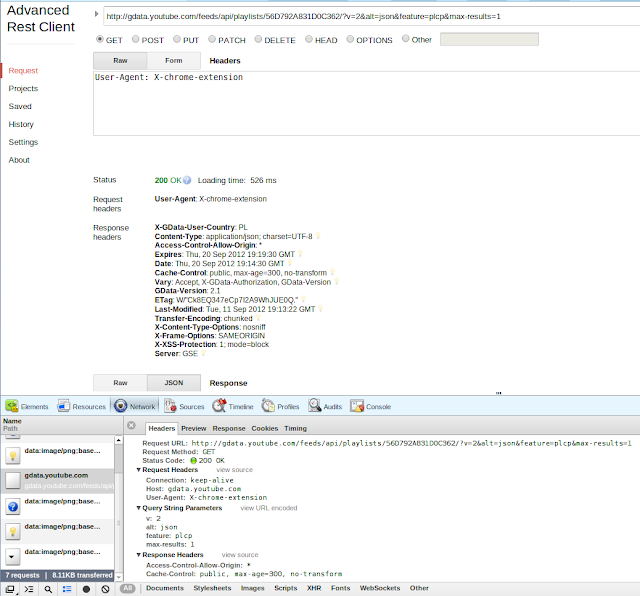
Task: Open the Audits panel in DevTools
Action: click(x=325, y=406)
